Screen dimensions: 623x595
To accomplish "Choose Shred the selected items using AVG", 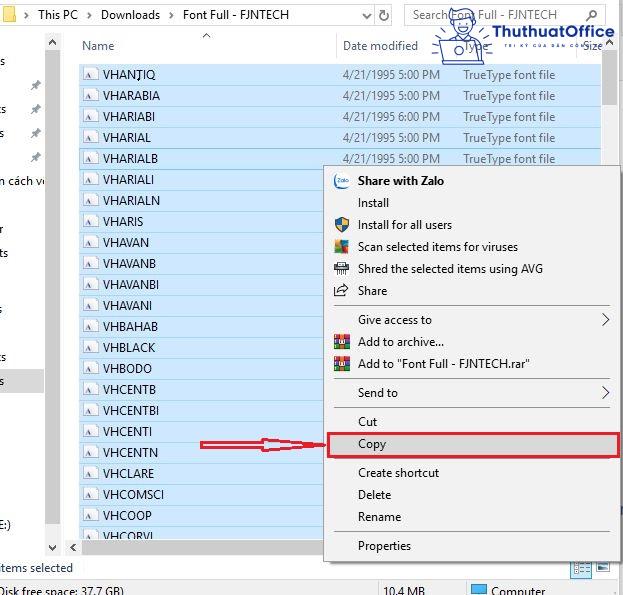I will [x=471, y=269].
